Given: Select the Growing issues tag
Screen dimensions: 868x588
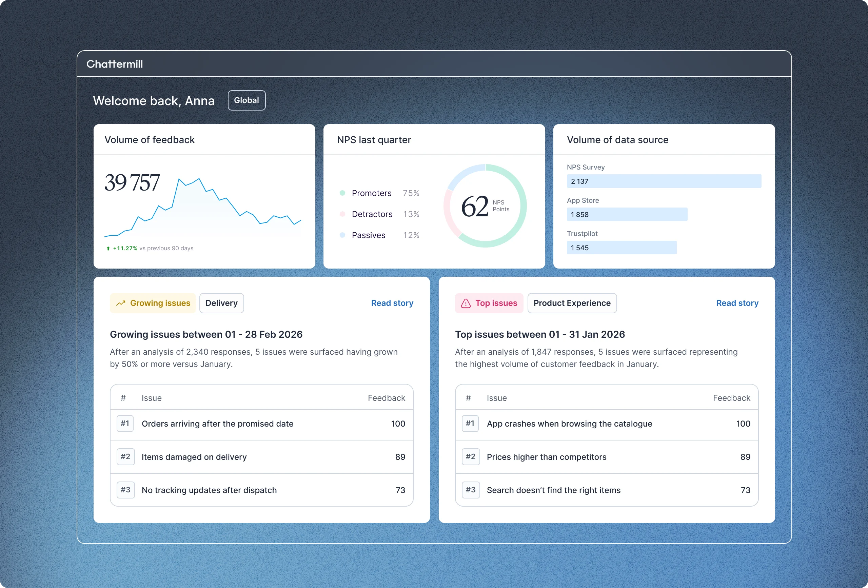Looking at the screenshot, I should tap(153, 303).
